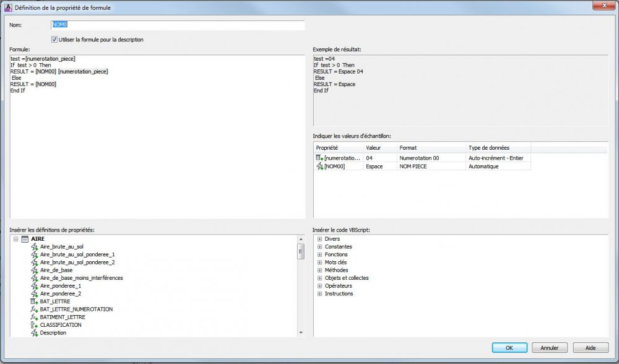Confirm with the OK button
Viewport: 619px width, 364px height.
[509, 348]
